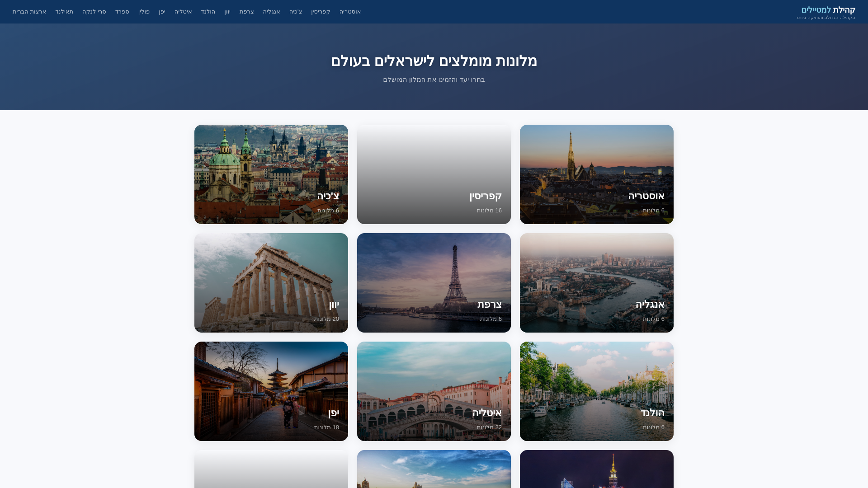Open the איטליה link in the top navigation
Screen dimensions: 868x488
pos(183,12)
